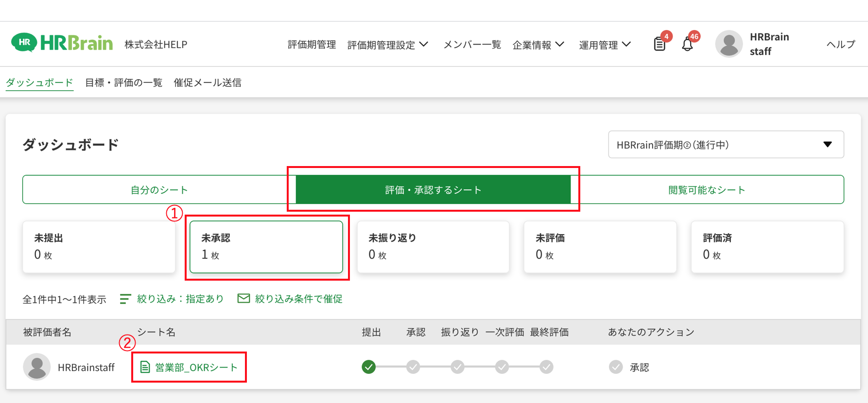Click the 未提出 0枚 card

pyautogui.click(x=99, y=247)
